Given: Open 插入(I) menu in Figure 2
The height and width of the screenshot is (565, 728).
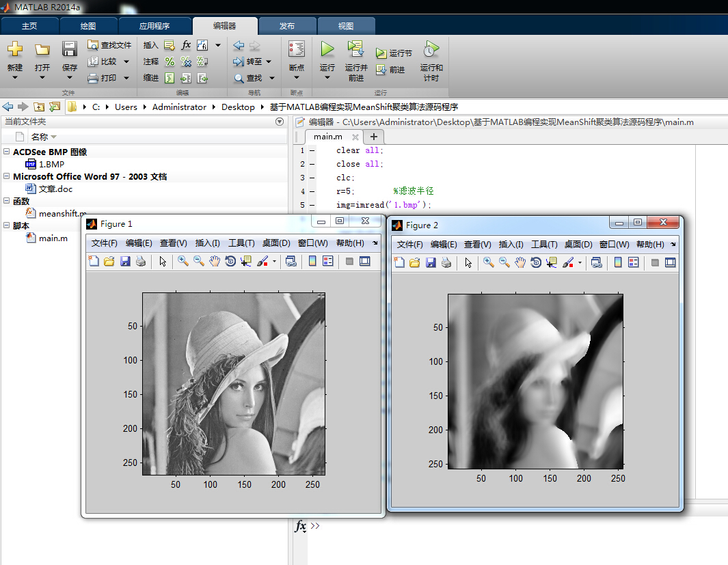Looking at the screenshot, I should tap(511, 245).
